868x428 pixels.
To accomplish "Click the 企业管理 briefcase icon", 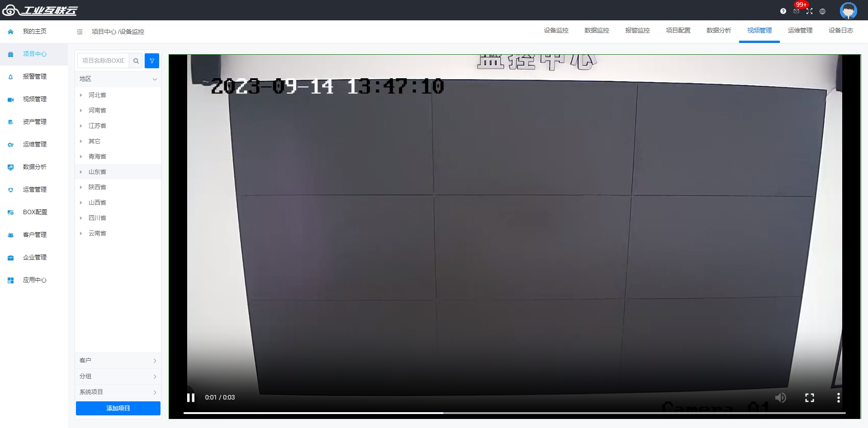I will point(10,258).
